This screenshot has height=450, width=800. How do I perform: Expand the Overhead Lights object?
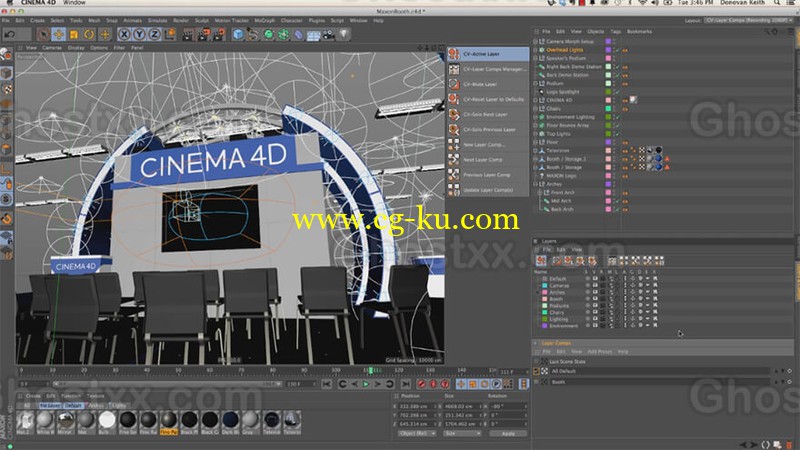(x=535, y=50)
